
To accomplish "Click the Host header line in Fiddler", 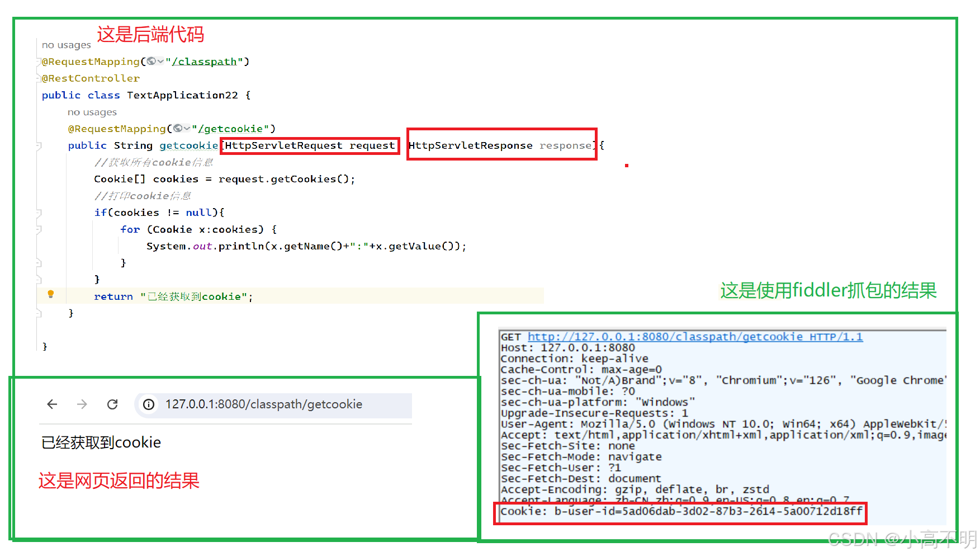I will pyautogui.click(x=567, y=348).
